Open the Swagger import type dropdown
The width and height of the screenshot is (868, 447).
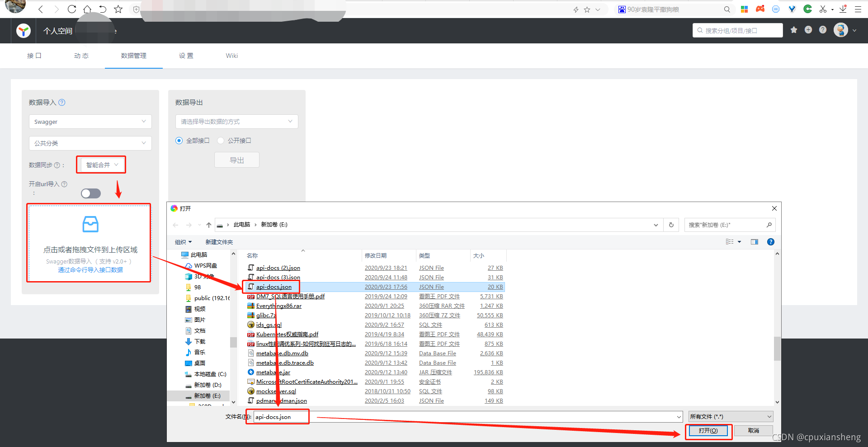click(x=90, y=122)
